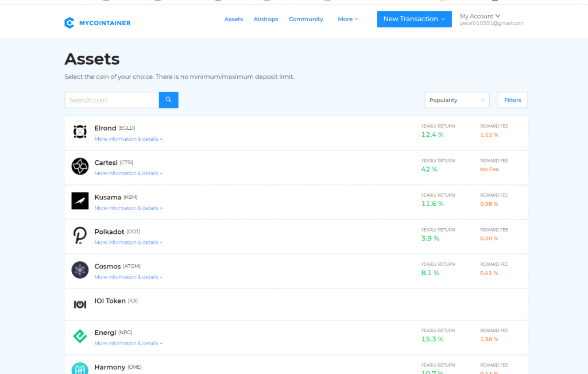Click the Harmony (ONE) coin name
This screenshot has height=374, width=588.
(x=118, y=367)
